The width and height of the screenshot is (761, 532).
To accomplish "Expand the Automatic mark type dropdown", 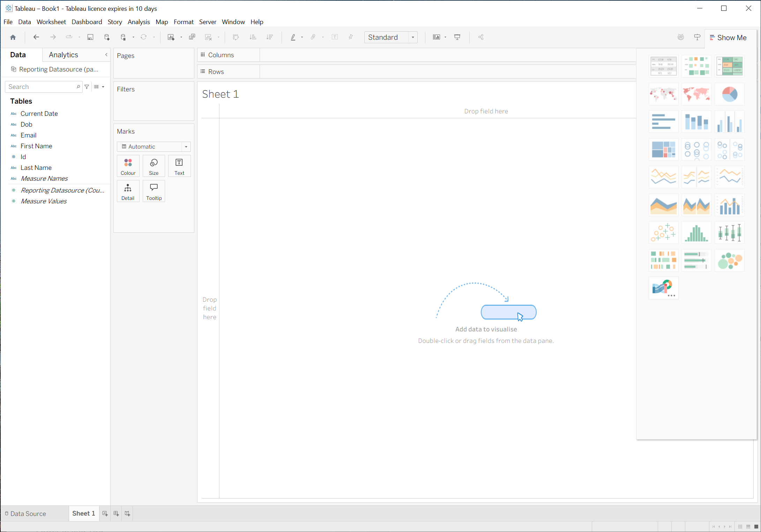I will tap(186, 147).
